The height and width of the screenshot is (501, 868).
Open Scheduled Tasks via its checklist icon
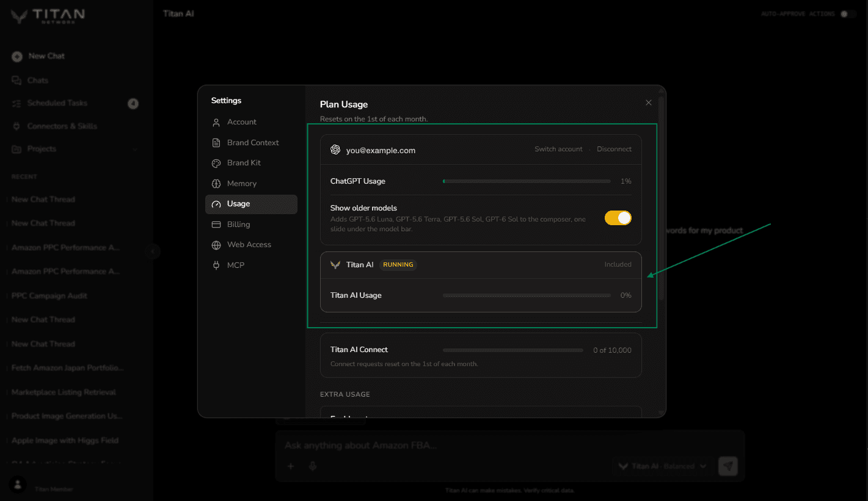point(16,104)
